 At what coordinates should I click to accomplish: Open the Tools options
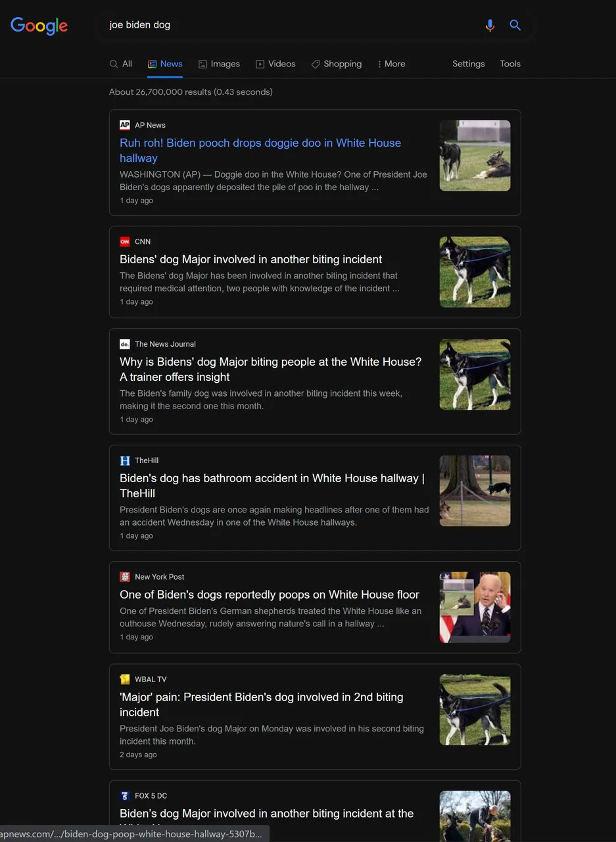point(510,64)
